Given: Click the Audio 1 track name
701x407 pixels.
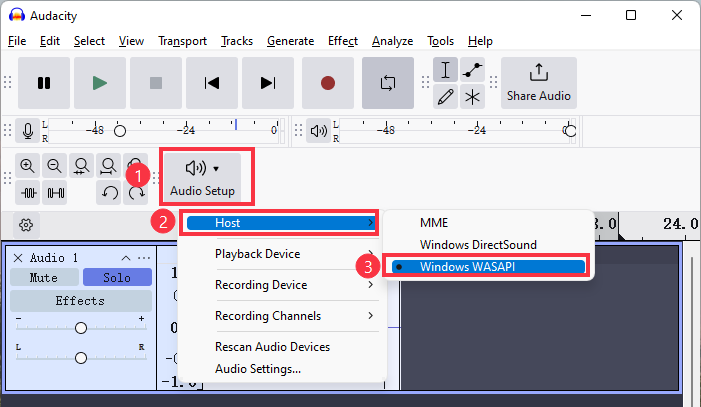Looking at the screenshot, I should (x=54, y=258).
